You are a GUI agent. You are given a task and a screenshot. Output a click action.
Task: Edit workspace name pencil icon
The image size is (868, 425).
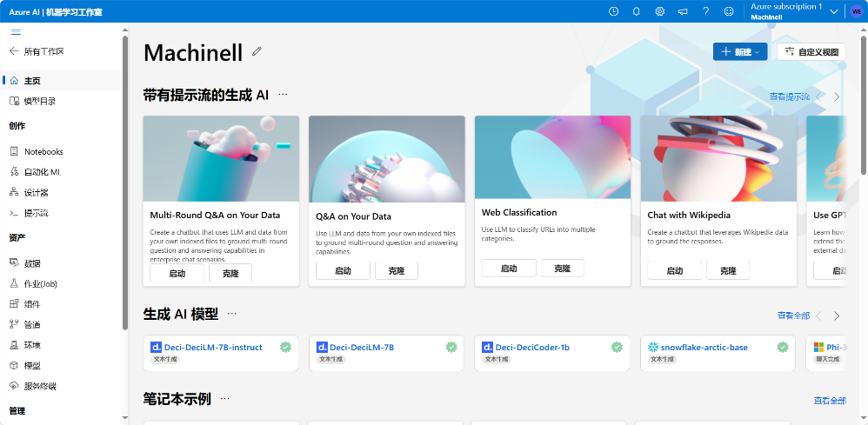click(x=257, y=51)
